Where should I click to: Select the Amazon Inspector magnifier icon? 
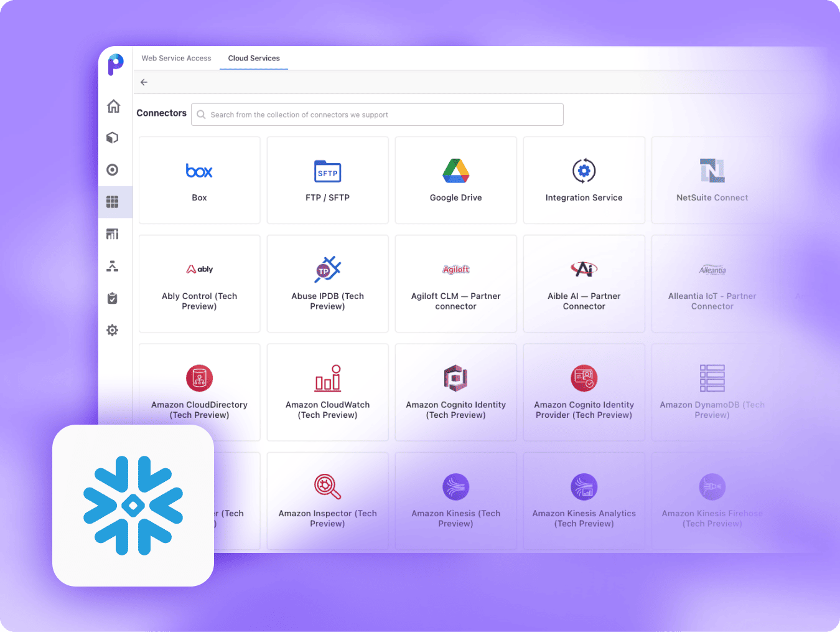click(x=328, y=487)
